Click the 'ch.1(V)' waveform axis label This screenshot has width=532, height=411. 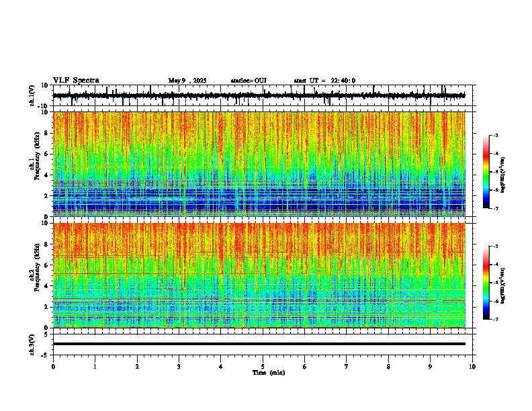32,95
